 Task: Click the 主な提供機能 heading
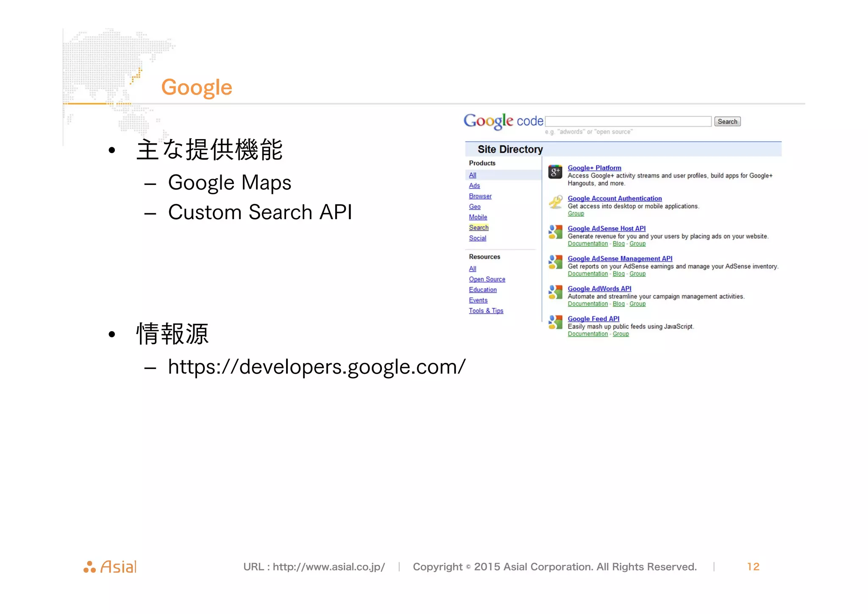(209, 150)
